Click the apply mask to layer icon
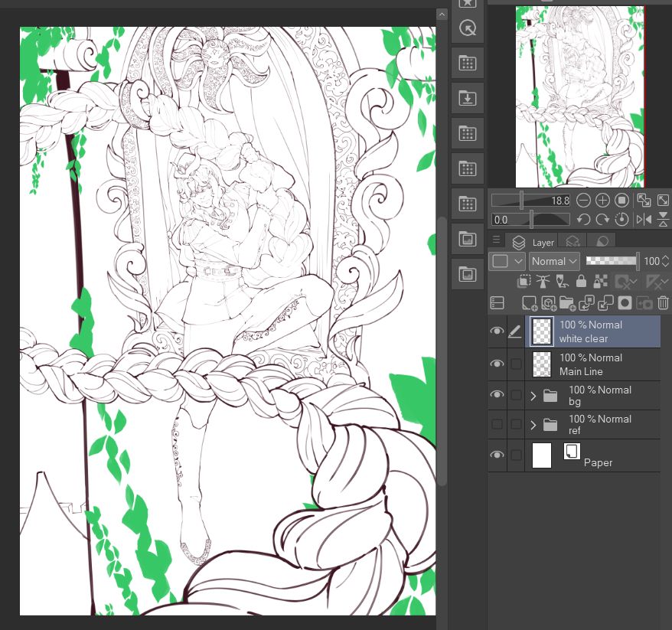The width and height of the screenshot is (672, 630). pyautogui.click(x=644, y=303)
